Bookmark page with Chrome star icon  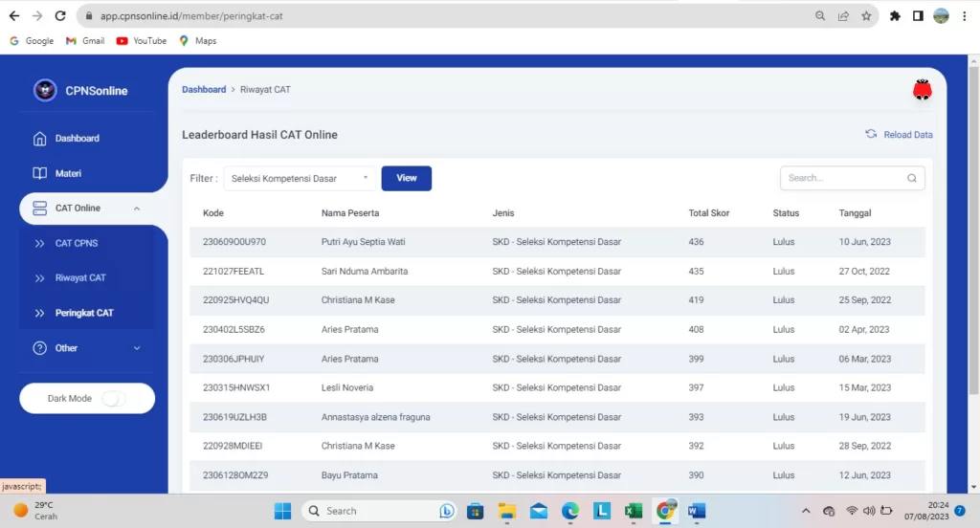click(866, 16)
